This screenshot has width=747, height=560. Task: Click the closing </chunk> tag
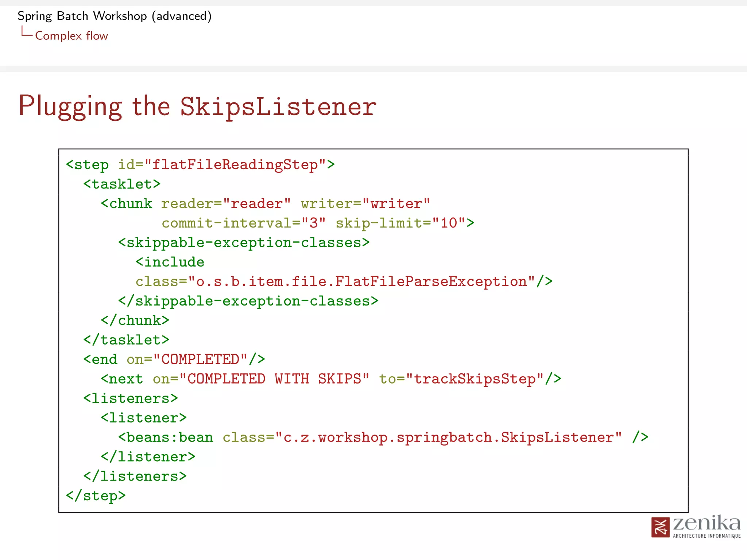[x=135, y=320]
